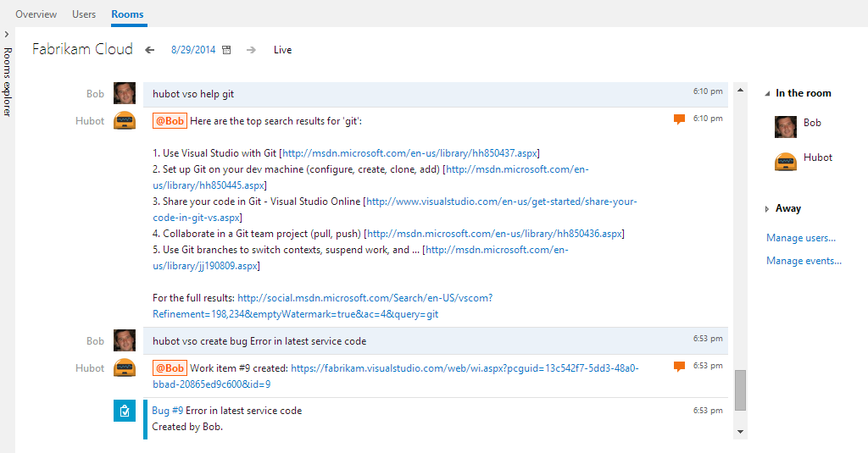Click the scroll down arrow of chat
This screenshot has width=868, height=453.
click(x=740, y=432)
